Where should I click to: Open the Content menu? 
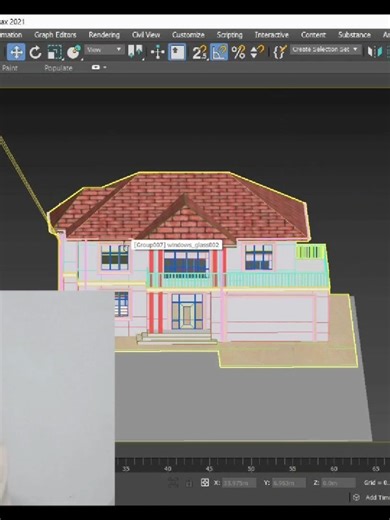[x=313, y=35]
